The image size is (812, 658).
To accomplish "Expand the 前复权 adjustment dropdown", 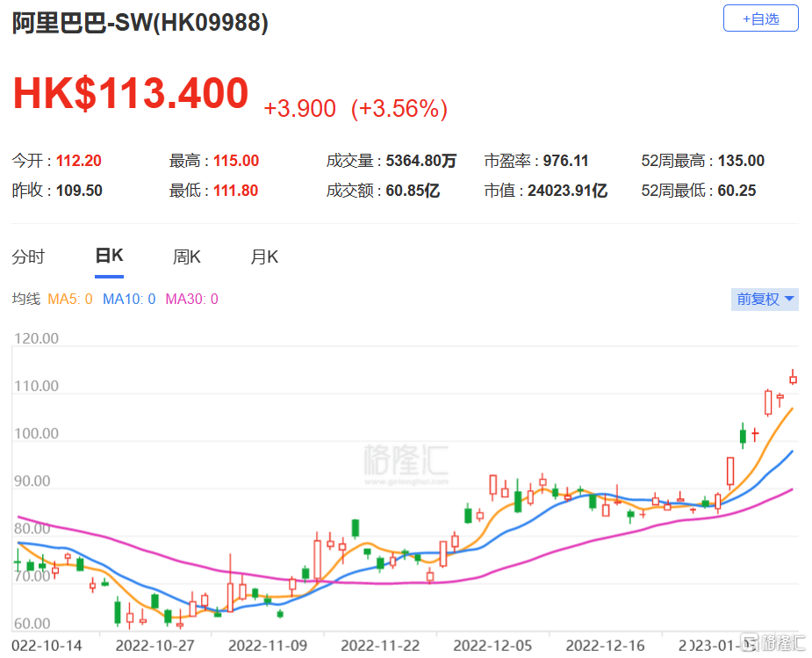I will (x=765, y=300).
